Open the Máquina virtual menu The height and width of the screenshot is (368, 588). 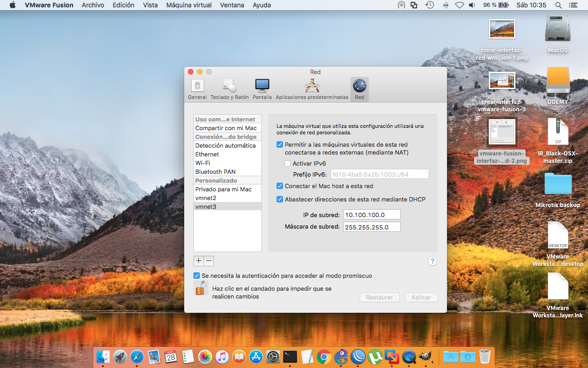188,5
